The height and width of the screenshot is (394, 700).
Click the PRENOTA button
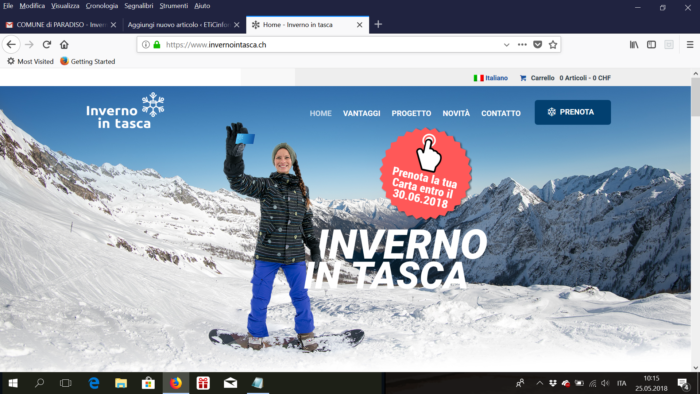573,112
